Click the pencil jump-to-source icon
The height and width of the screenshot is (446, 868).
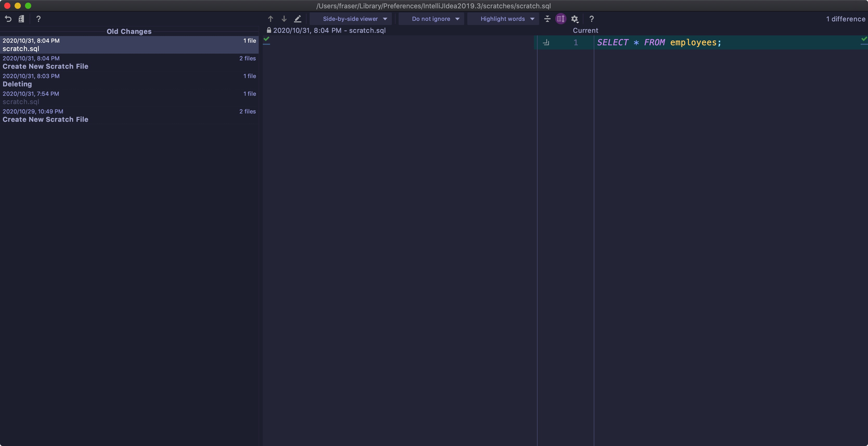click(x=298, y=19)
